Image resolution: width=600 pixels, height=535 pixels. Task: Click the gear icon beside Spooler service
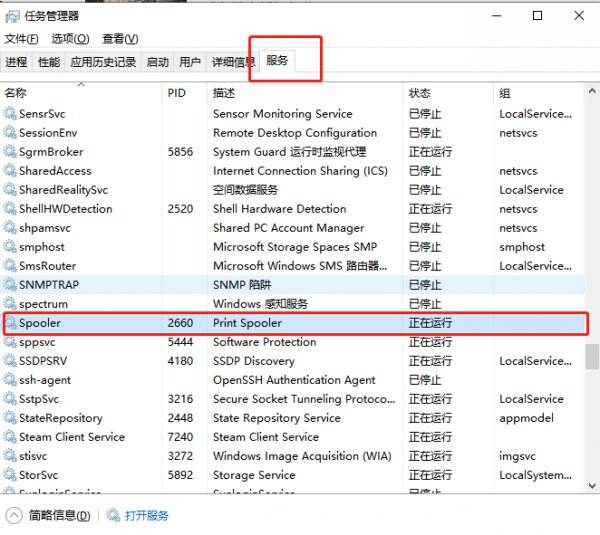[10, 324]
